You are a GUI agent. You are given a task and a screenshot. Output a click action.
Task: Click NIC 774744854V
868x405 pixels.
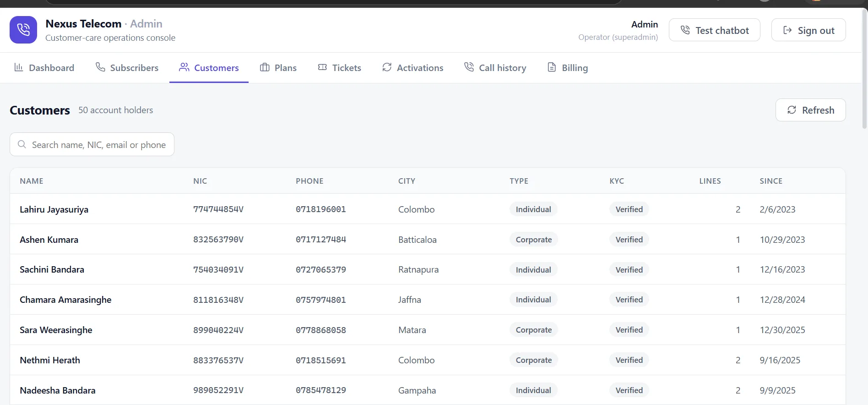click(x=218, y=209)
